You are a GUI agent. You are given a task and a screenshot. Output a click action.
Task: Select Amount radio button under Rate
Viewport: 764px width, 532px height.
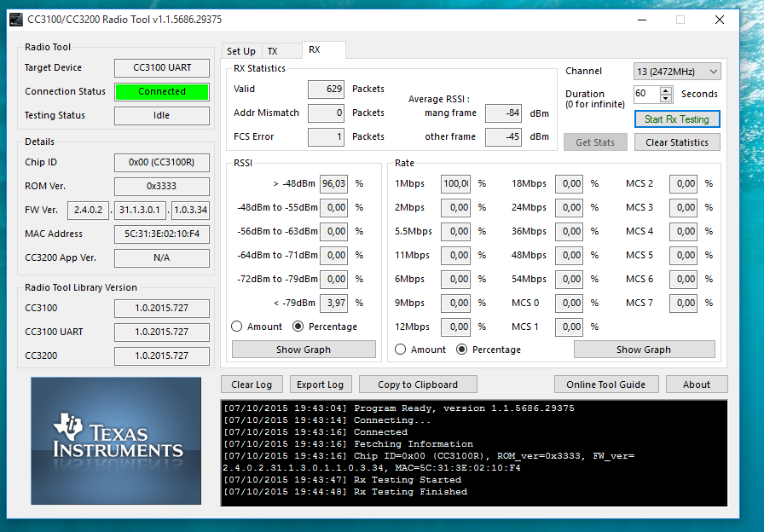pyautogui.click(x=401, y=350)
